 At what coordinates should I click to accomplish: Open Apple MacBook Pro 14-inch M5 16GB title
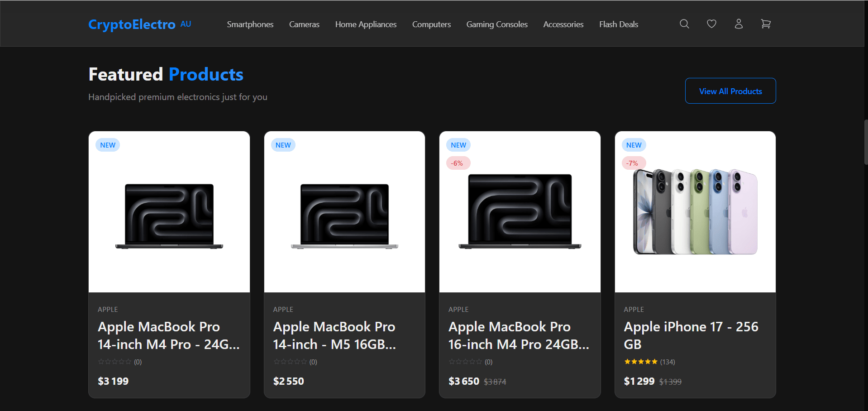(x=334, y=335)
